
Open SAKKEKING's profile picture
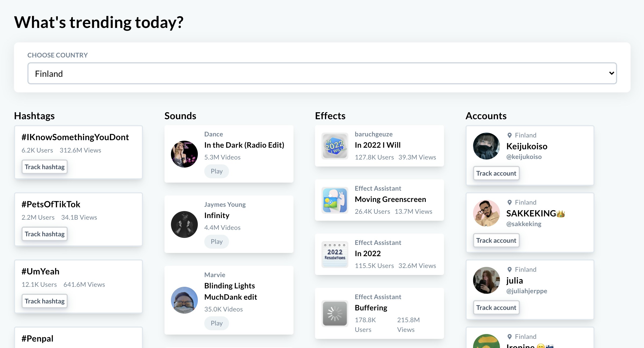(486, 213)
